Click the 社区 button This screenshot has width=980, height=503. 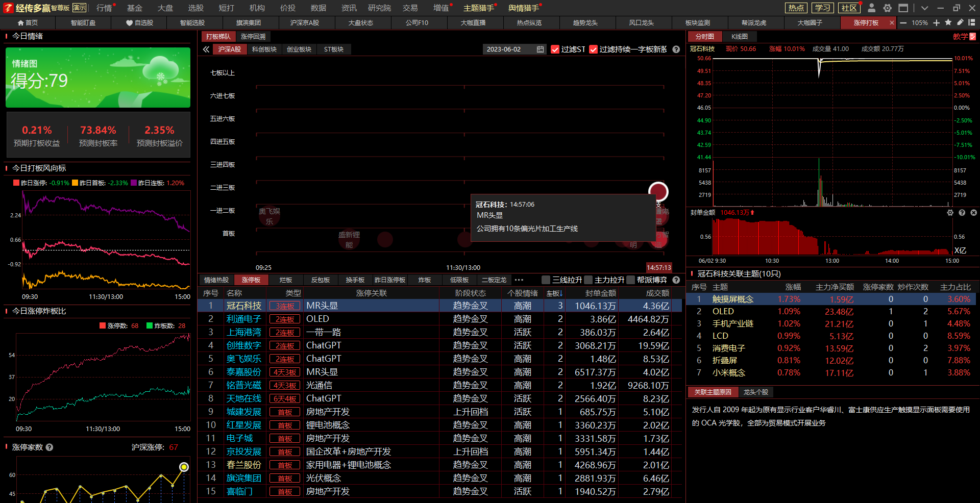pos(849,8)
